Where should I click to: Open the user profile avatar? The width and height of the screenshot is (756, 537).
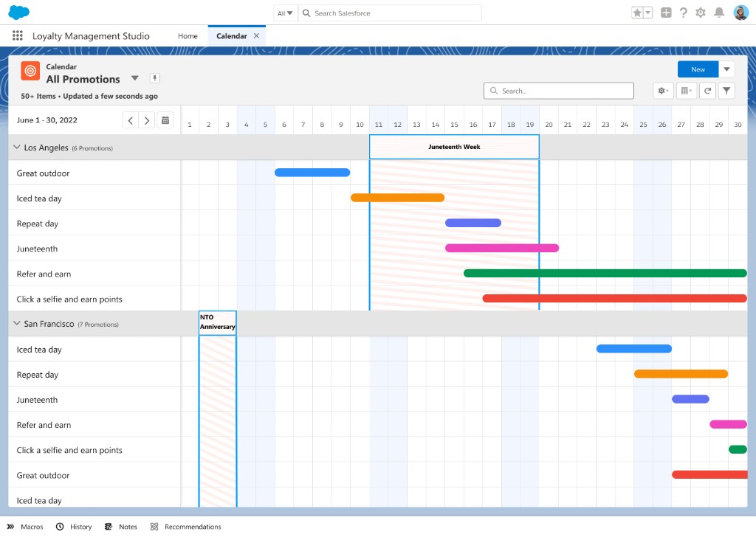(x=740, y=13)
